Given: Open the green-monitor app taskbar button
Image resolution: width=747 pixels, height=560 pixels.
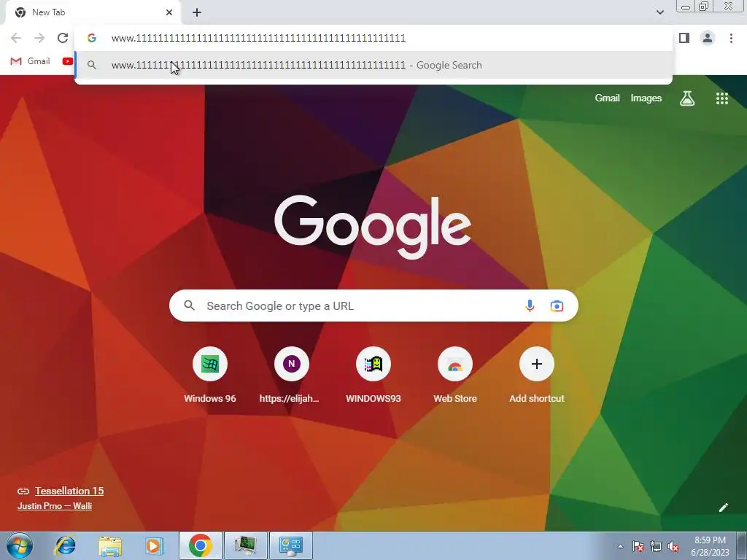Looking at the screenshot, I should 246,545.
